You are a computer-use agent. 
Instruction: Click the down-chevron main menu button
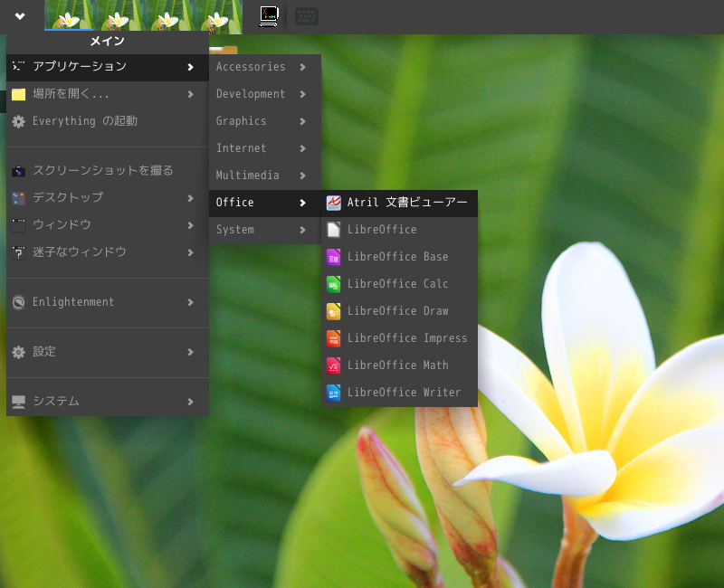click(x=20, y=16)
